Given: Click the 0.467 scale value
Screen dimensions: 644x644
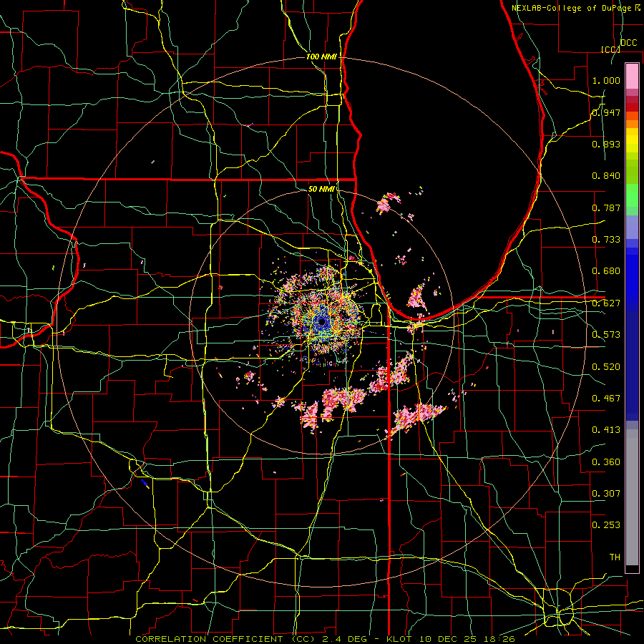Looking at the screenshot, I should 606,399.
